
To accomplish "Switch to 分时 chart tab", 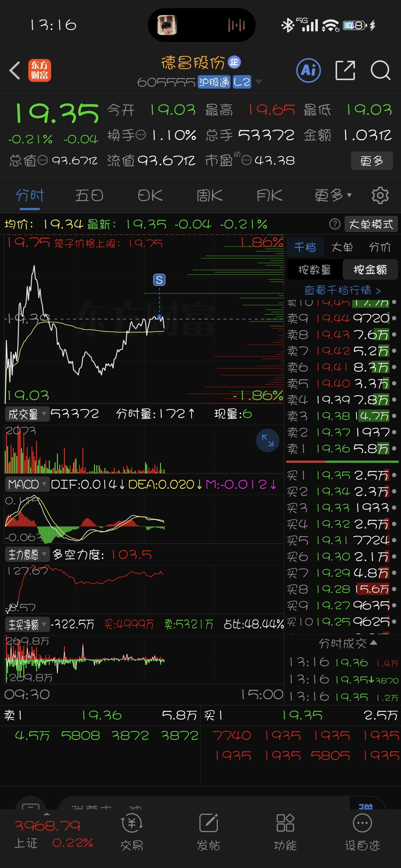I will pyautogui.click(x=30, y=195).
